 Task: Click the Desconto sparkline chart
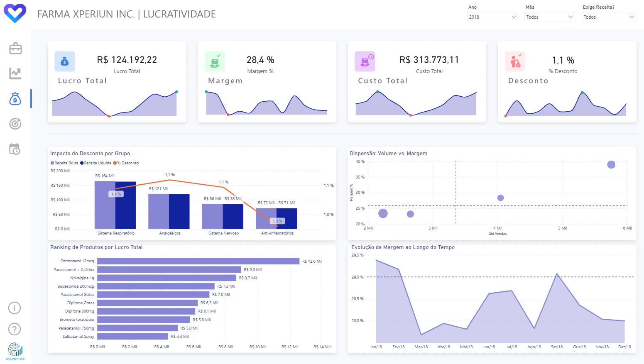click(x=566, y=104)
